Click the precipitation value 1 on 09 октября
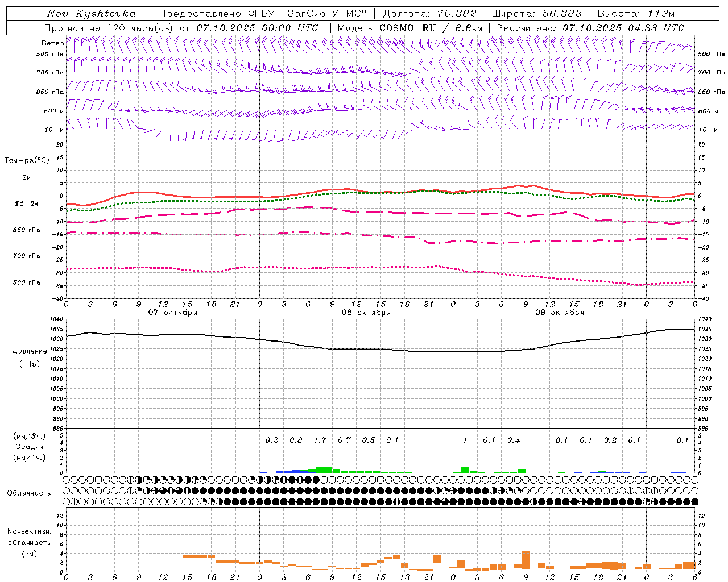The image size is (728, 582). coord(465,440)
